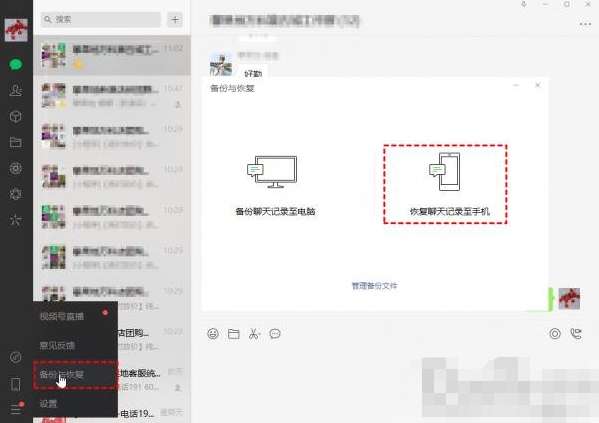Open the chat history bubble icon
Screen dimensions: 599x423
coord(275,334)
